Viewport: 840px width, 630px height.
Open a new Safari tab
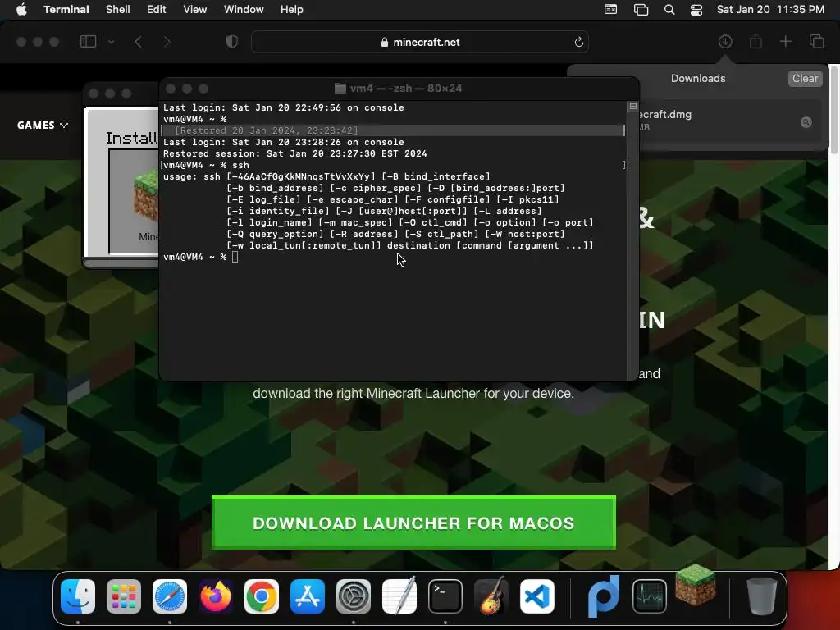click(786, 41)
